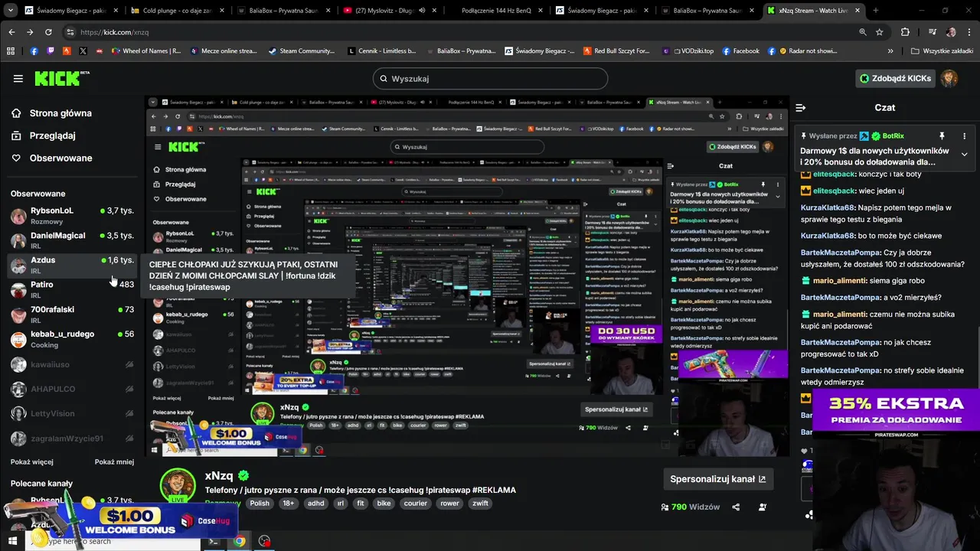Click xNzq streamer avatar
980x551 pixels.
[178, 486]
